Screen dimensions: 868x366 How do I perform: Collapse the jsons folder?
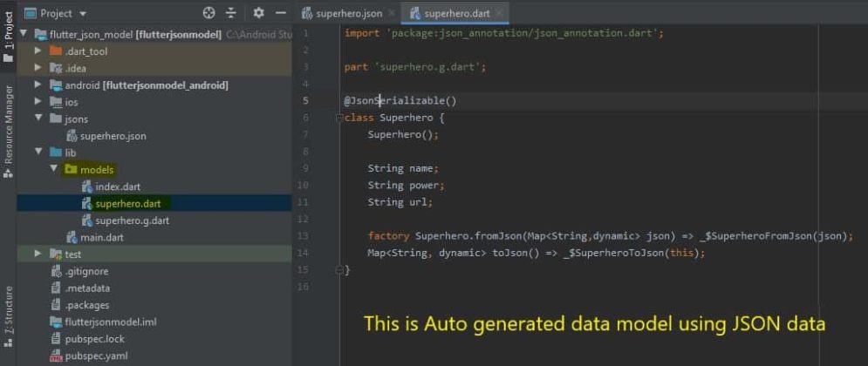click(38, 119)
